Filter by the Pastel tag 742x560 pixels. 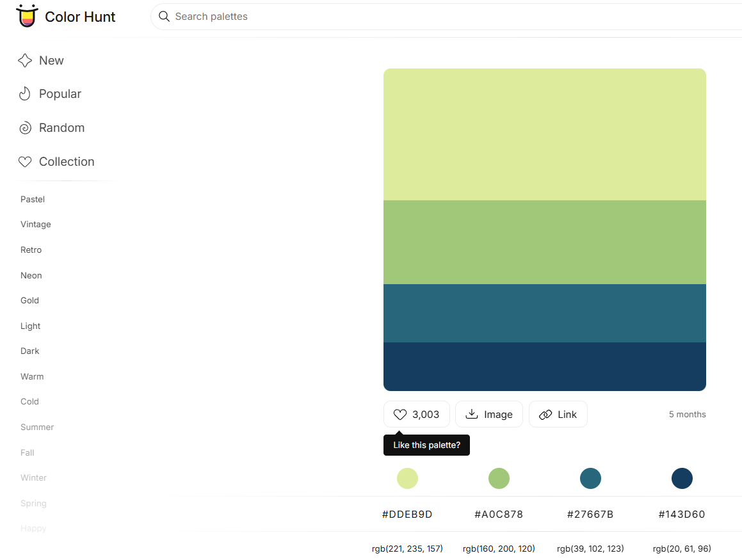(x=33, y=199)
